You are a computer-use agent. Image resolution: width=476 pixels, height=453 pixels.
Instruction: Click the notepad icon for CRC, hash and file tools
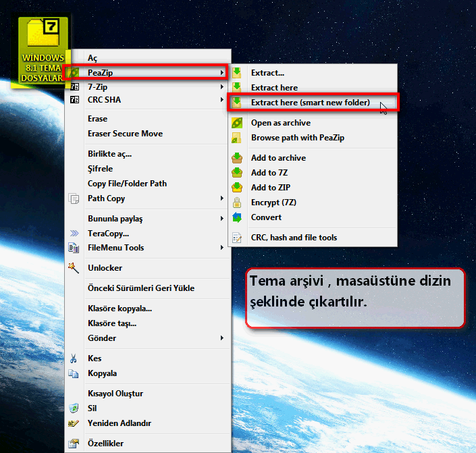237,238
